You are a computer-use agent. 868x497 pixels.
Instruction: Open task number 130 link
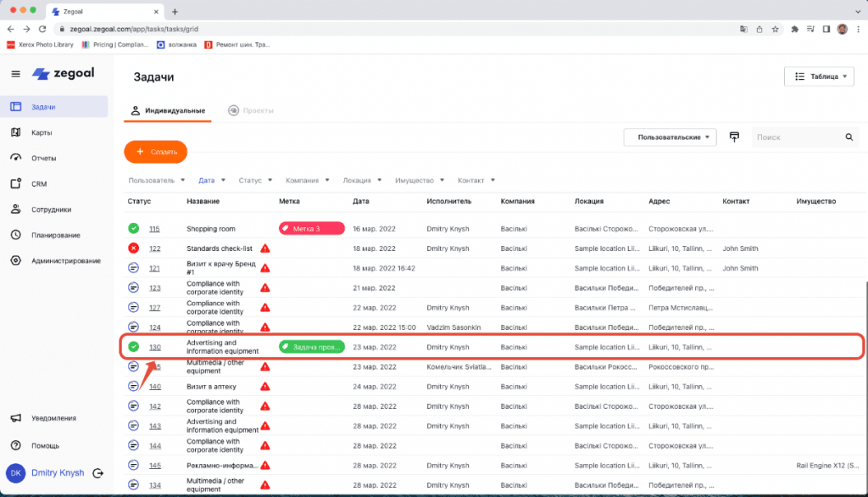[x=155, y=347]
